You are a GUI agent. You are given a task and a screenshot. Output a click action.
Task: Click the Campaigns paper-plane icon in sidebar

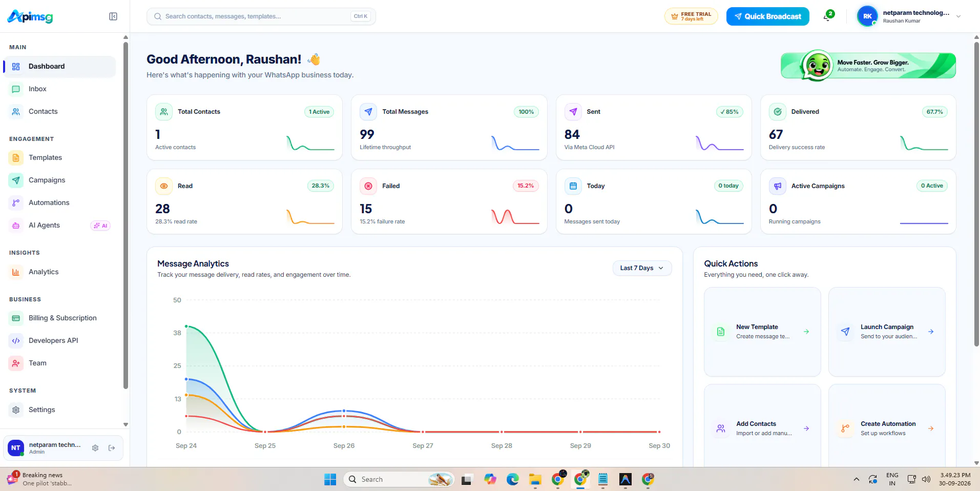click(16, 180)
